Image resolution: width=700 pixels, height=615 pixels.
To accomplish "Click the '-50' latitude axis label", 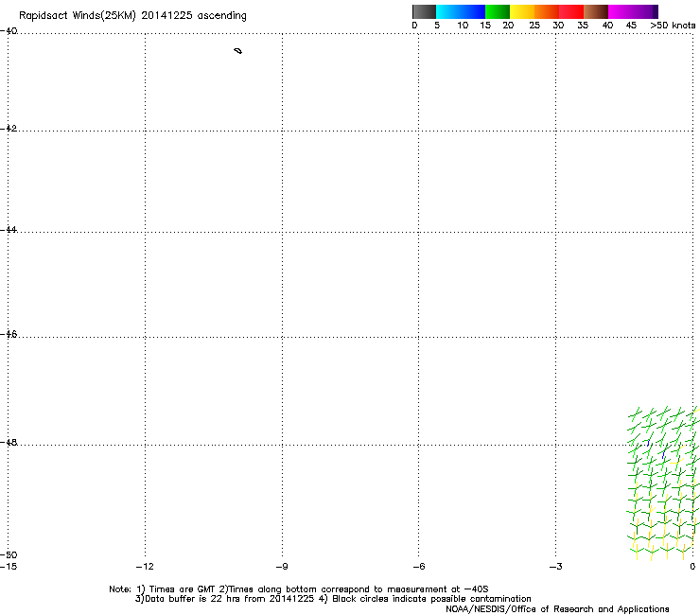I will pyautogui.click(x=9, y=554).
